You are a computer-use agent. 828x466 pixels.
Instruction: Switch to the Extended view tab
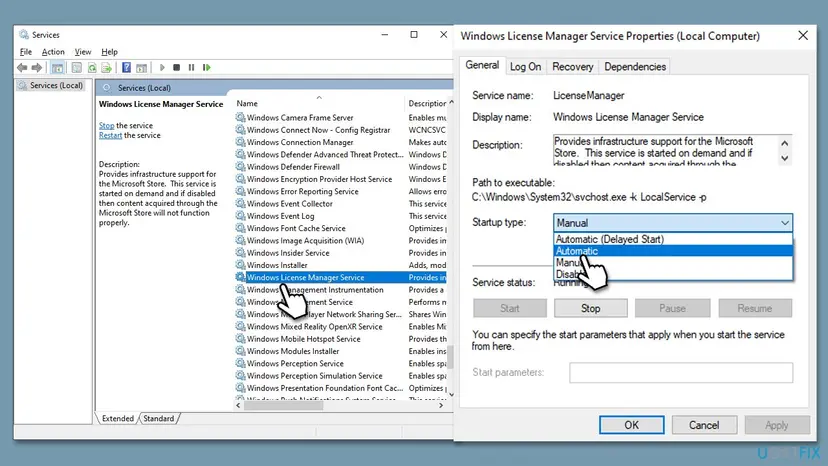click(x=118, y=418)
